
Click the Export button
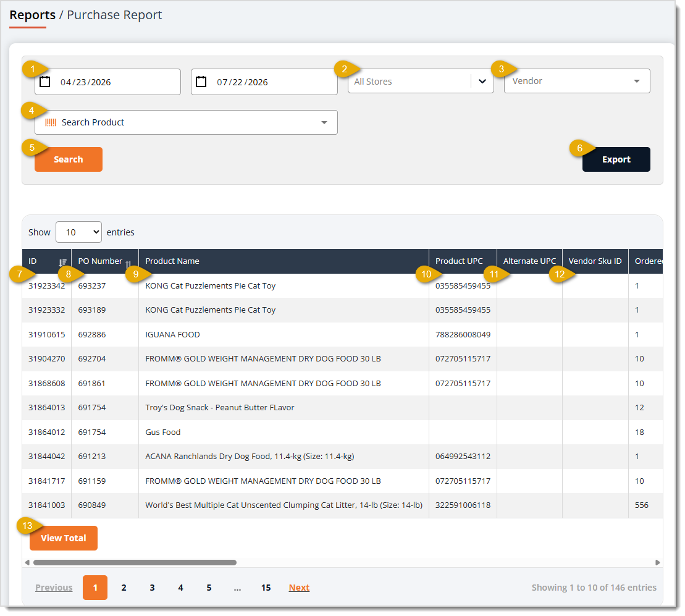click(x=616, y=159)
